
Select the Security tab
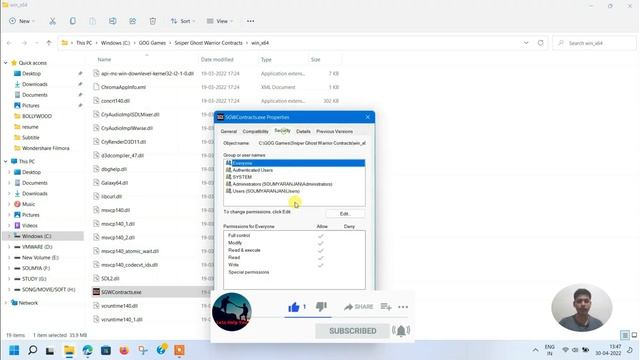tap(282, 131)
